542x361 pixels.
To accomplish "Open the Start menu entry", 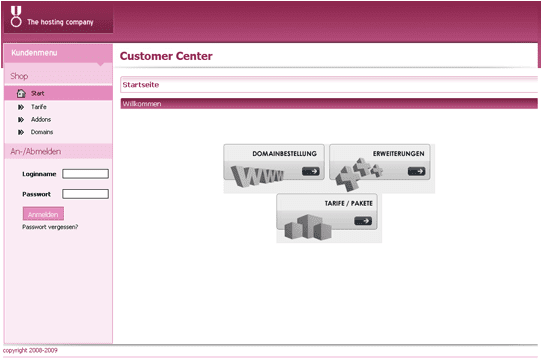I will click(x=58, y=93).
